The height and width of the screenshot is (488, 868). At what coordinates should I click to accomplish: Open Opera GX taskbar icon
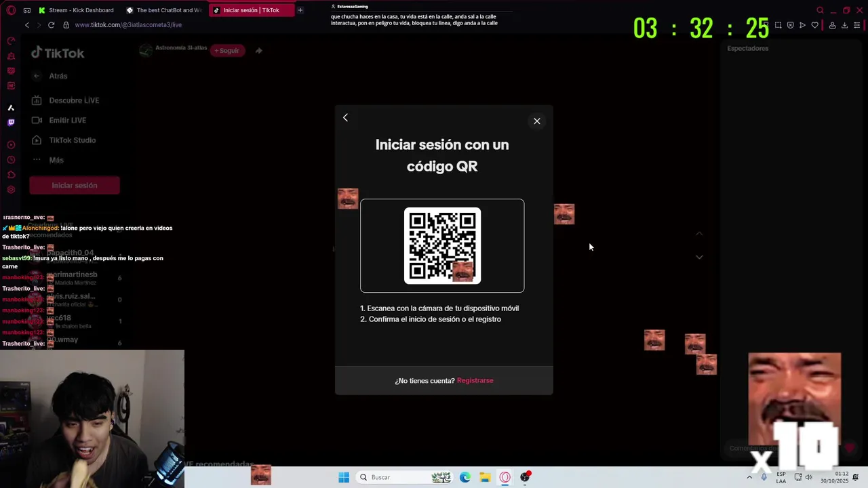[505, 477]
